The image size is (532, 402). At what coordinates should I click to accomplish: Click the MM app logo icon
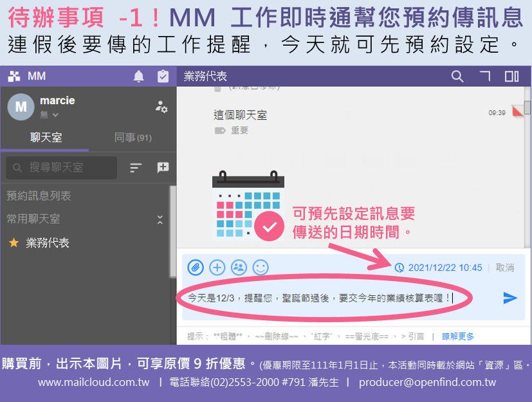[x=14, y=77]
